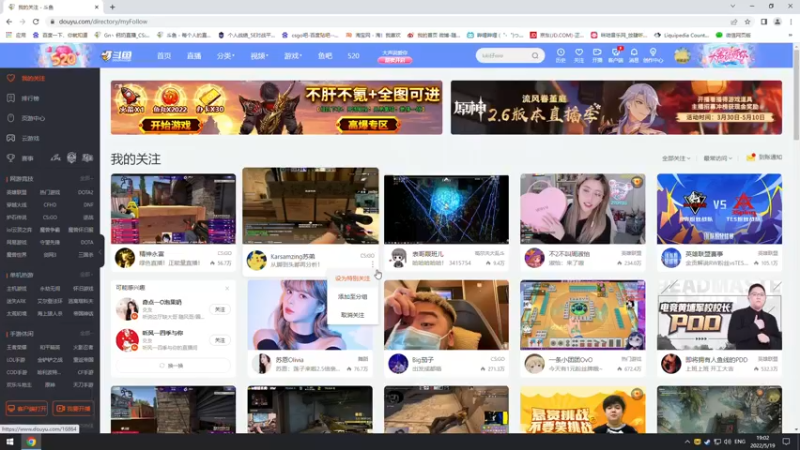
Task: Click the user avatar in top bar
Action: coord(682,56)
